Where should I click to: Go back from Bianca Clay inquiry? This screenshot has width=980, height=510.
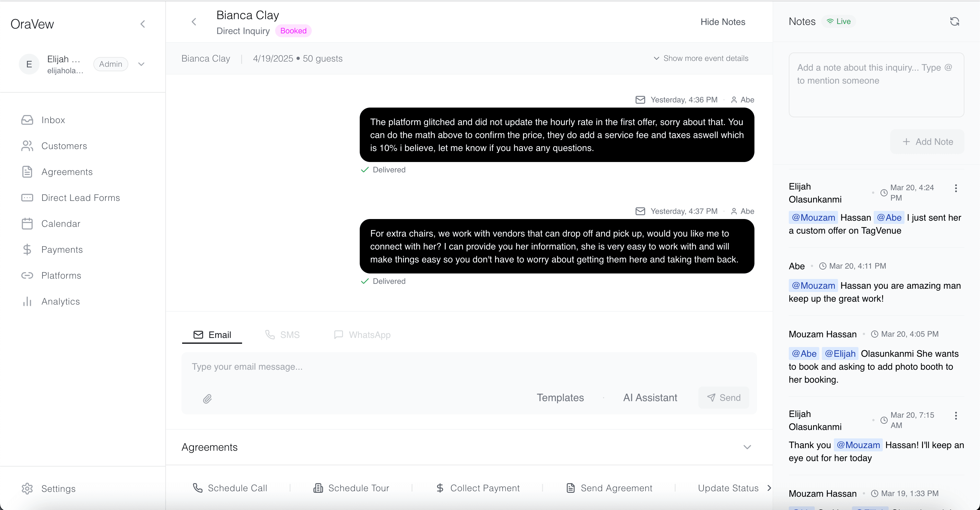(x=194, y=22)
